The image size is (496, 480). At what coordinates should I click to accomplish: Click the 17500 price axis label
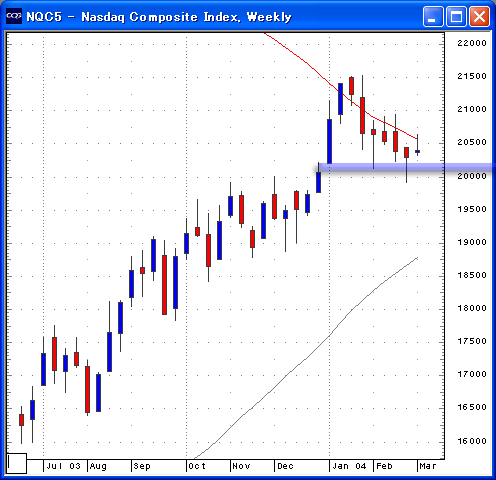pos(472,341)
